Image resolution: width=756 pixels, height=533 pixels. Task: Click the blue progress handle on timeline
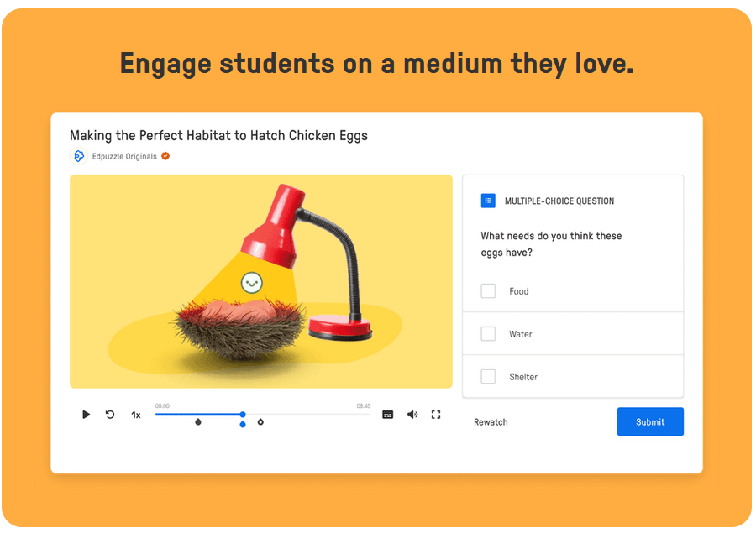tap(243, 414)
